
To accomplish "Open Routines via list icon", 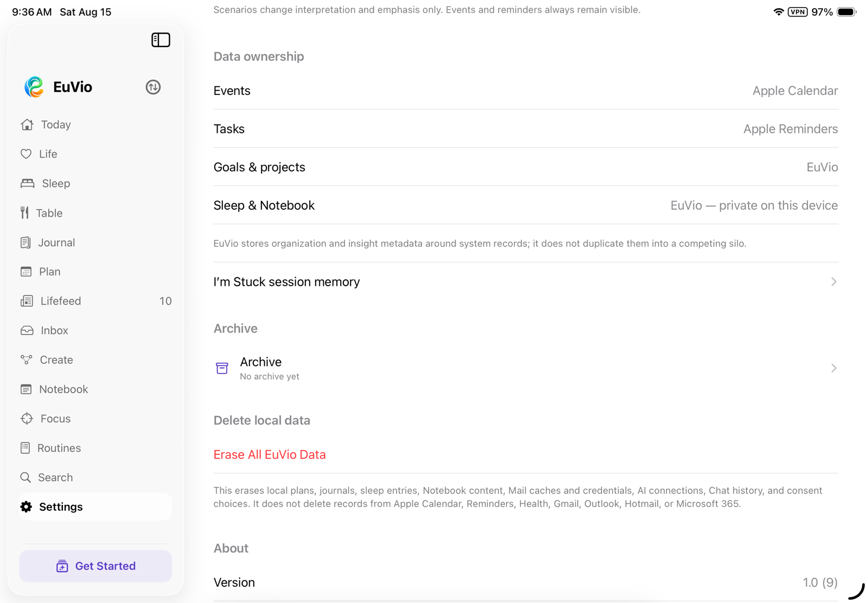I will (x=25, y=448).
